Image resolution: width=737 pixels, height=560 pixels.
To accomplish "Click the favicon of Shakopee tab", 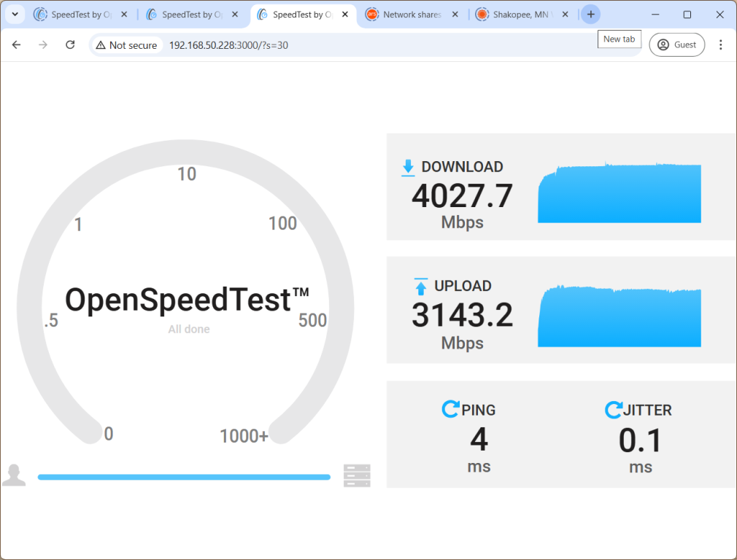I will tap(482, 15).
